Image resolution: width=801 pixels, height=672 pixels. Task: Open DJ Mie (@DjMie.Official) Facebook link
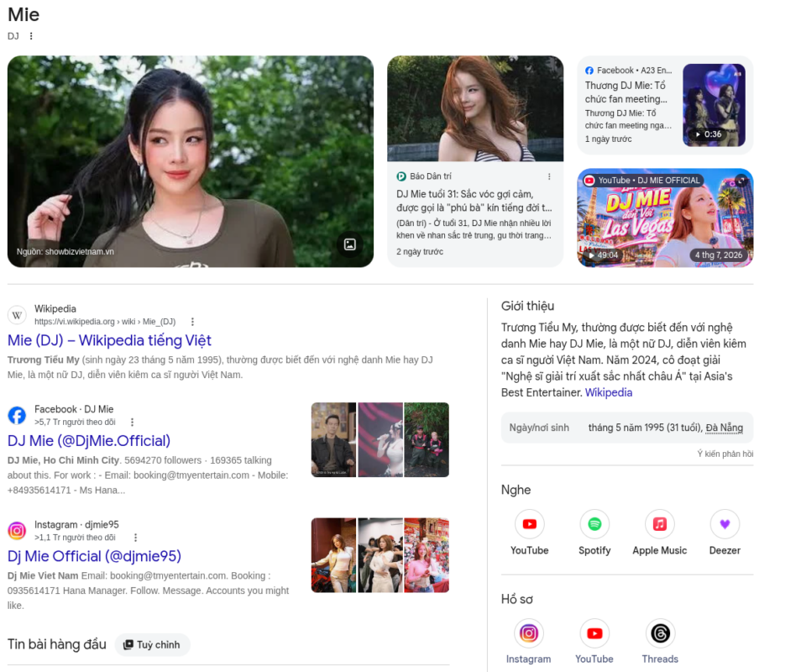[x=89, y=440]
